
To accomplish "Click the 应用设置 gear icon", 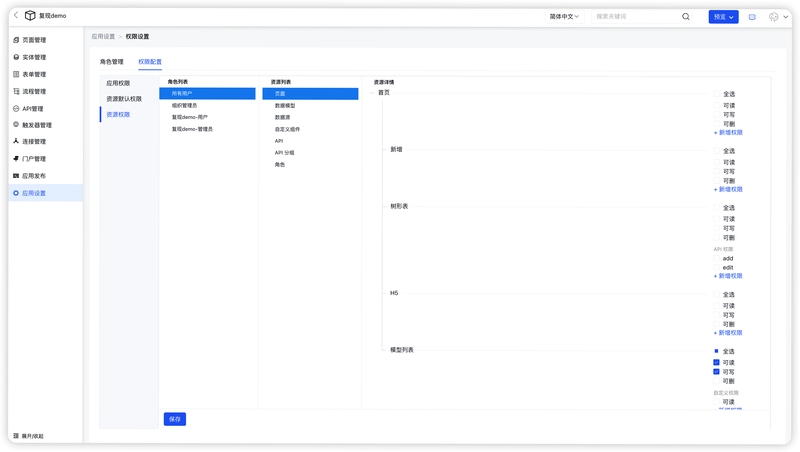I will pyautogui.click(x=16, y=193).
